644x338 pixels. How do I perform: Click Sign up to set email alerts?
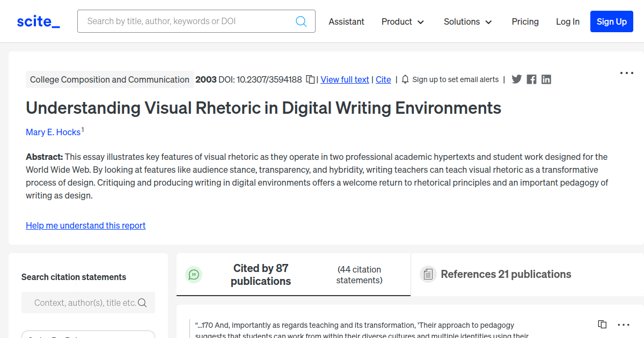click(455, 79)
